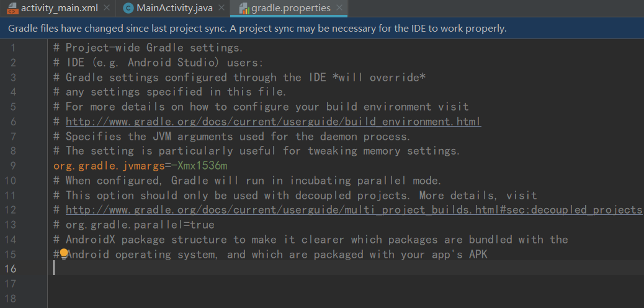
Task: Click the Java class icon on MainActivity.java tab
Action: (x=128, y=8)
